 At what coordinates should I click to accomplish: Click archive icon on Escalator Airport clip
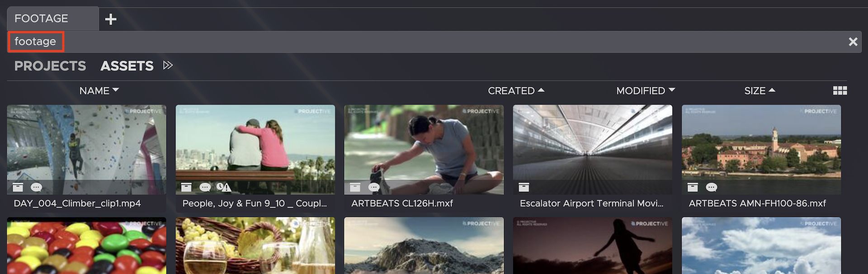pos(524,187)
